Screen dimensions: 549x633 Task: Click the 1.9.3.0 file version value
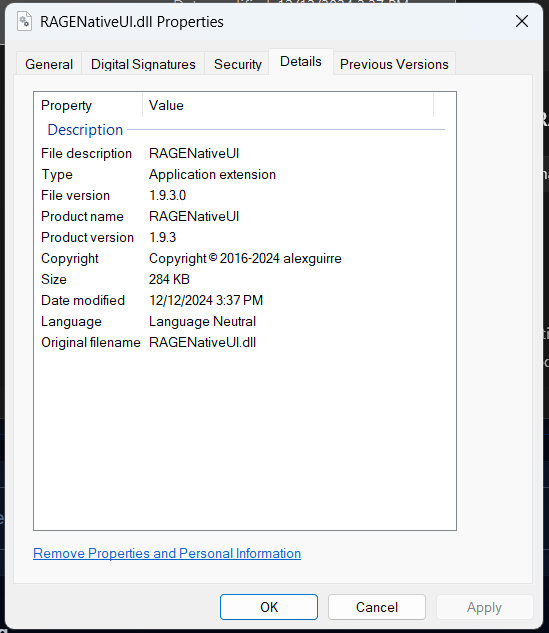(168, 195)
